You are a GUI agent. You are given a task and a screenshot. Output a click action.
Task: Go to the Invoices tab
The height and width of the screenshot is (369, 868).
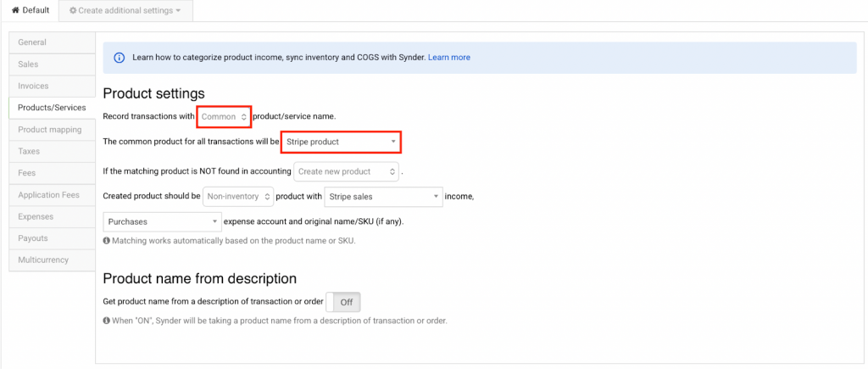point(33,86)
